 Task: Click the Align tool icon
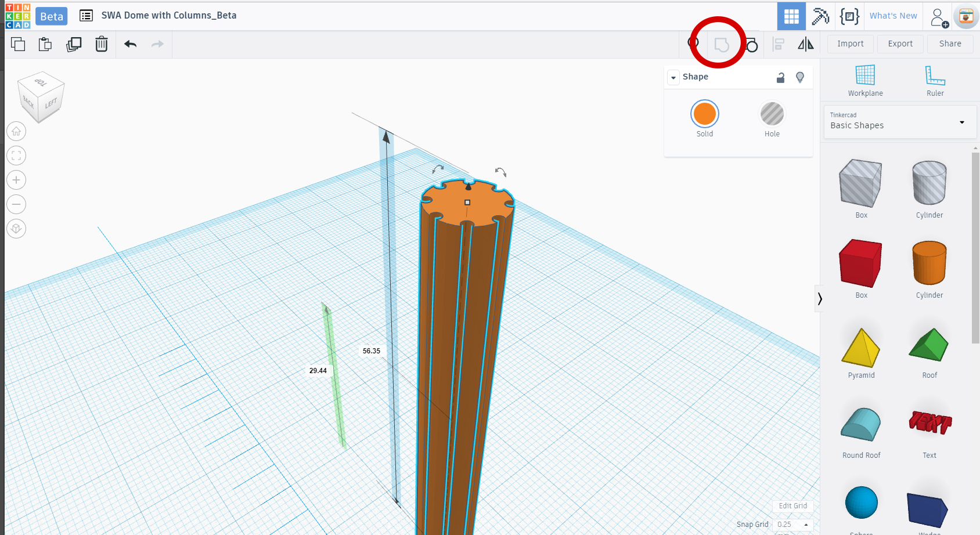779,44
